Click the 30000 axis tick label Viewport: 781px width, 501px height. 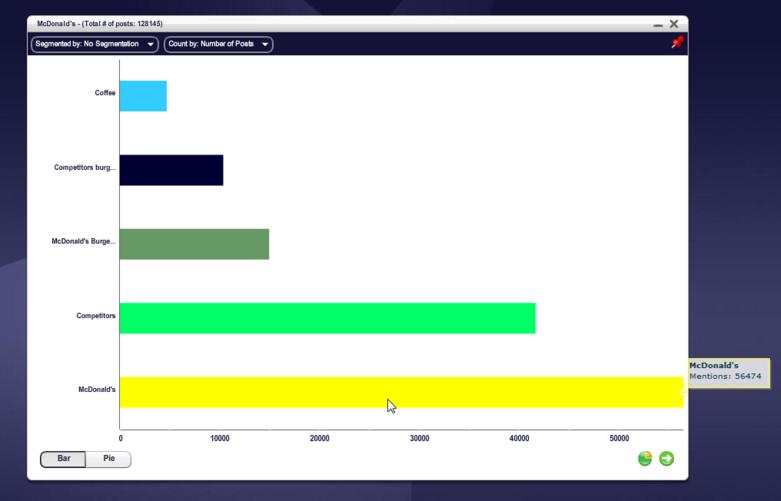pyautogui.click(x=419, y=438)
